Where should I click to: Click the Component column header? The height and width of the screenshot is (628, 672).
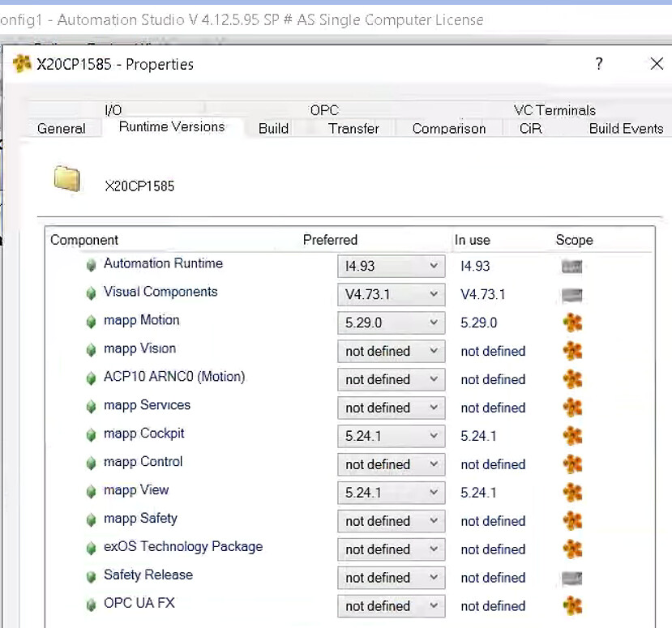(84, 240)
